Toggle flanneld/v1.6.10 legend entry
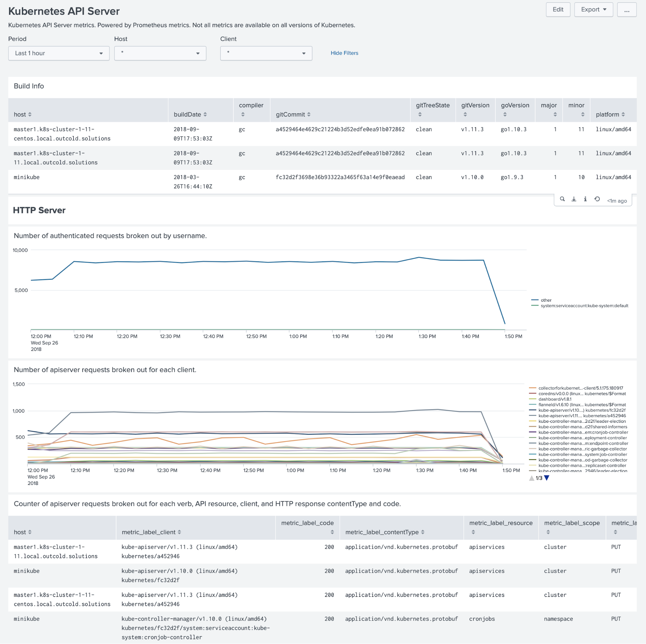 (577, 405)
